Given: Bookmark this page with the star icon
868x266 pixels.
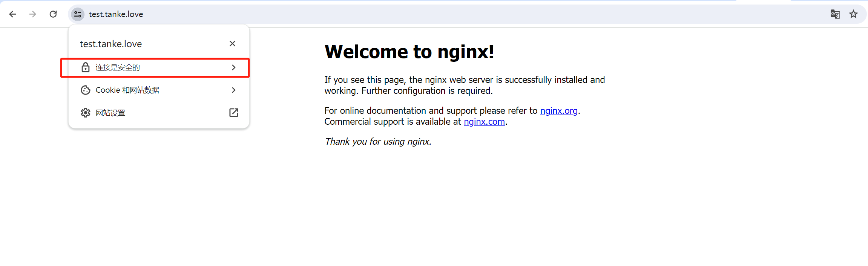Looking at the screenshot, I should (853, 14).
